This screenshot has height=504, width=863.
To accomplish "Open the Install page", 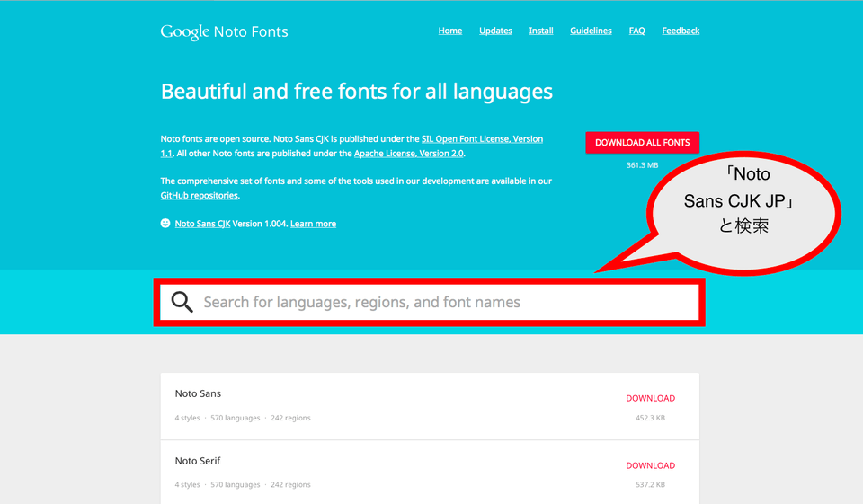I will pos(540,31).
